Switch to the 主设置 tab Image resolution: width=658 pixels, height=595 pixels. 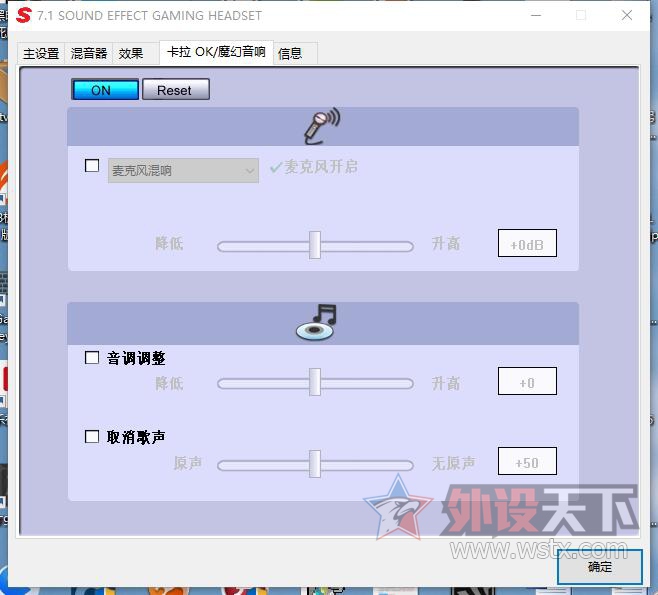41,53
